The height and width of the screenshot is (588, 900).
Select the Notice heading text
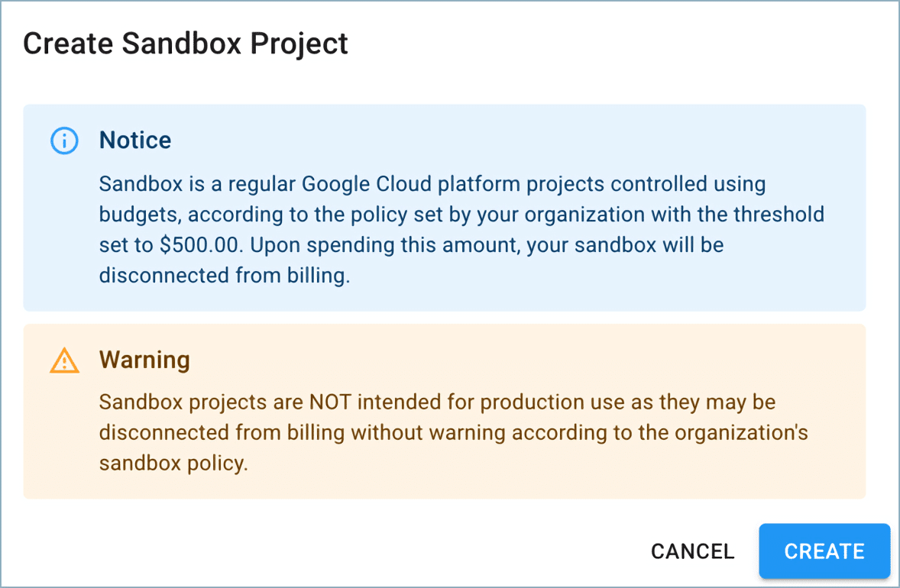point(135,140)
